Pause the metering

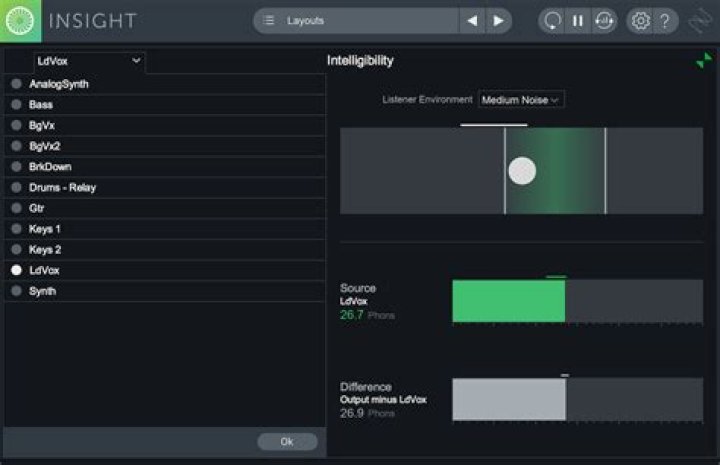point(578,21)
